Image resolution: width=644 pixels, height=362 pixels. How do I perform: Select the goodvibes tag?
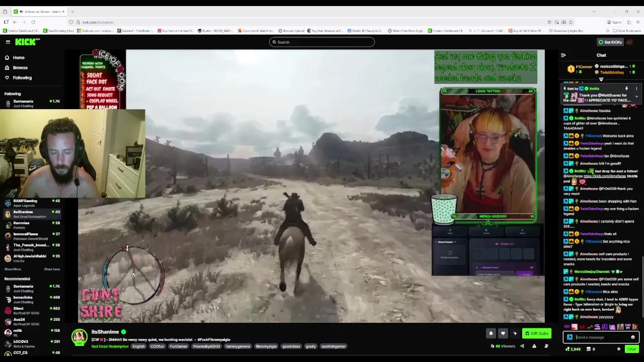point(291,346)
